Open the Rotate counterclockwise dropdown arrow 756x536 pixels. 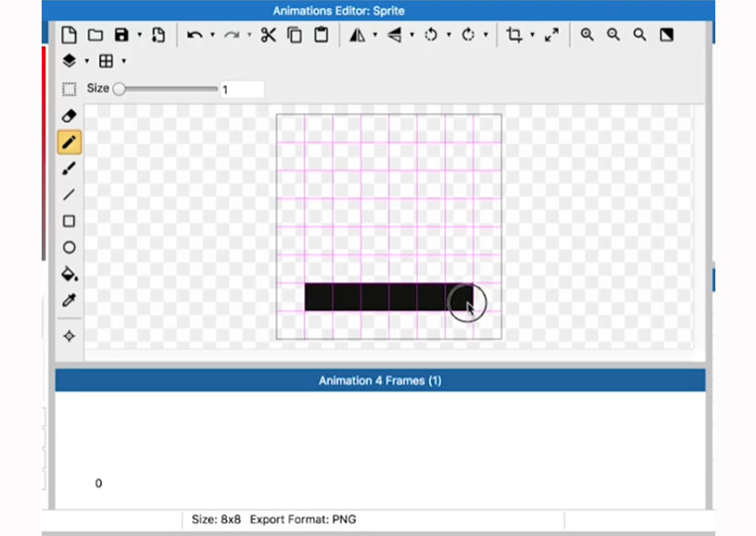point(449,35)
